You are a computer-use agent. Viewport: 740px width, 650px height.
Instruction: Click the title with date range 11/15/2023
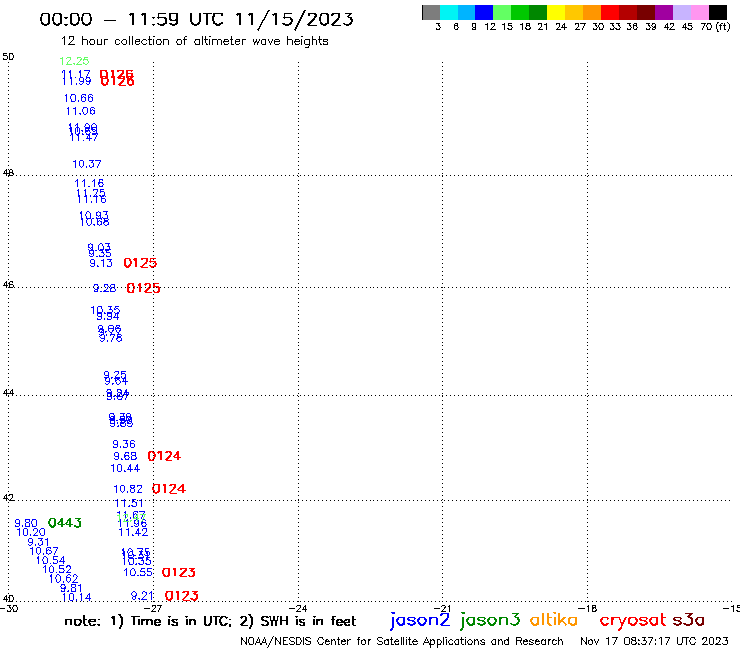point(196,19)
